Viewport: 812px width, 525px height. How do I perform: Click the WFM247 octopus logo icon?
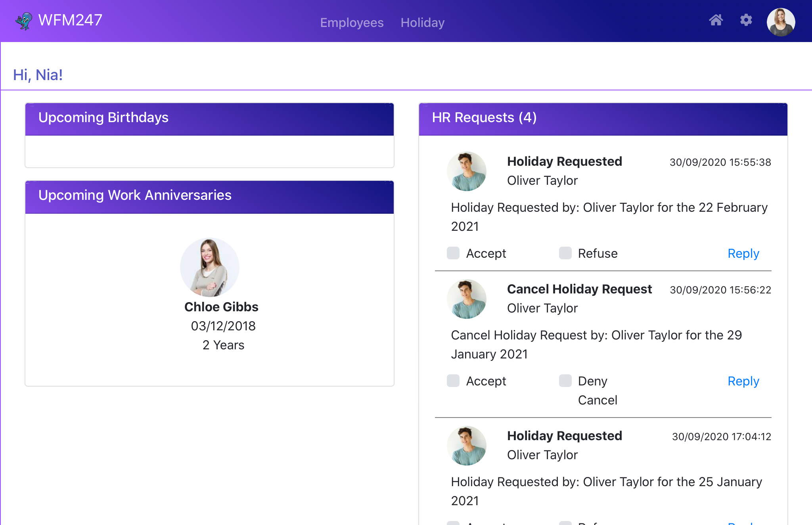click(24, 21)
